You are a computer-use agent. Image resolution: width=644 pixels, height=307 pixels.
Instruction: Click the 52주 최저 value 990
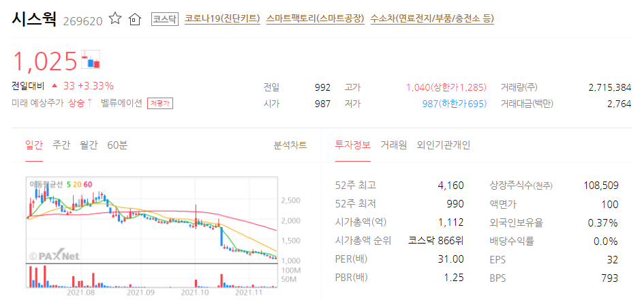click(455, 204)
